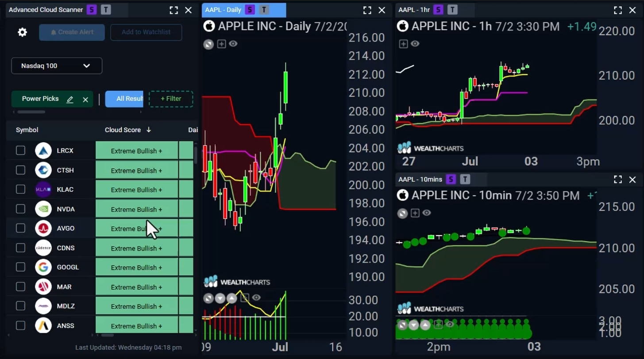The height and width of the screenshot is (359, 644).
Task: Add indicator plus icon on 10min chart
Action: (x=415, y=213)
